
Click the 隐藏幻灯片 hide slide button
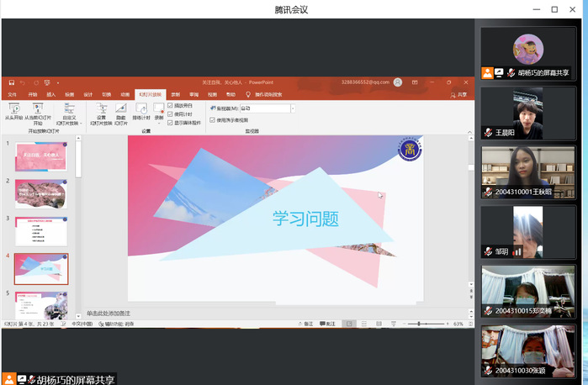coord(121,114)
